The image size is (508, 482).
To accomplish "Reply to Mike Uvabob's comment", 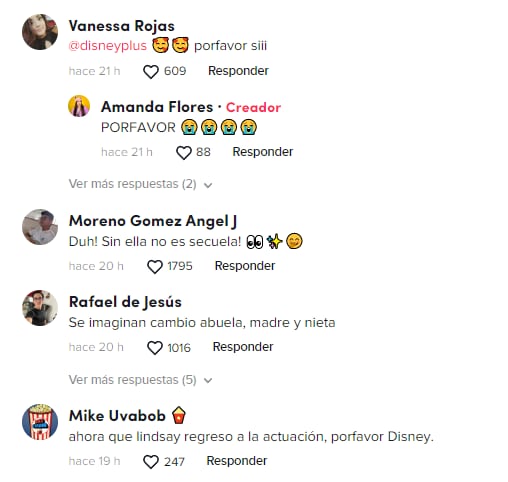I will pos(237,461).
